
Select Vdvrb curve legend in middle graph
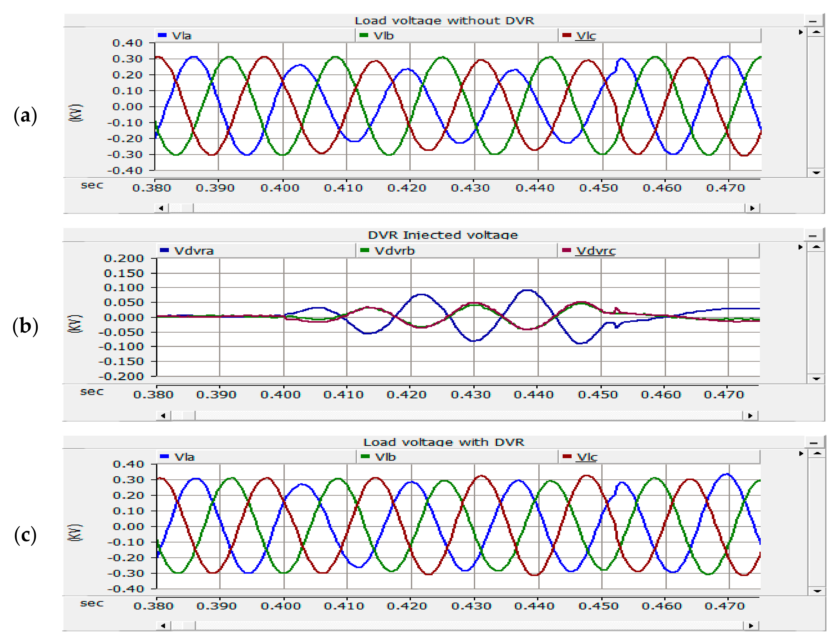tap(394, 251)
